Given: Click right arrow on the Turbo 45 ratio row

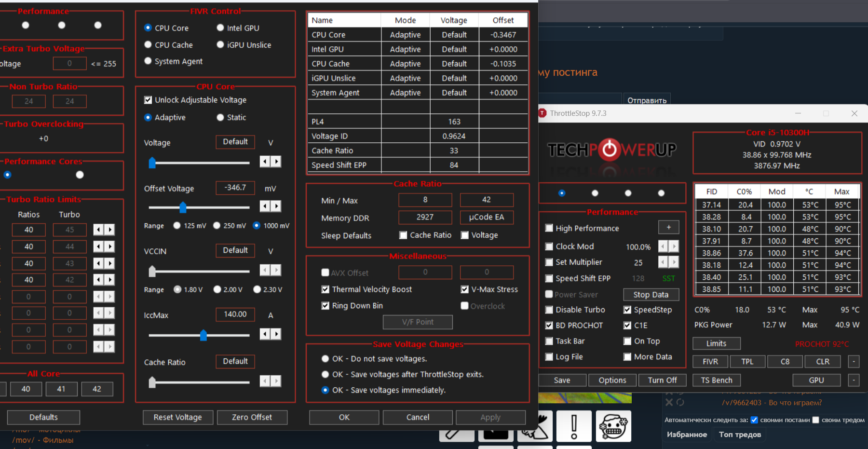Looking at the screenshot, I should coord(110,230).
